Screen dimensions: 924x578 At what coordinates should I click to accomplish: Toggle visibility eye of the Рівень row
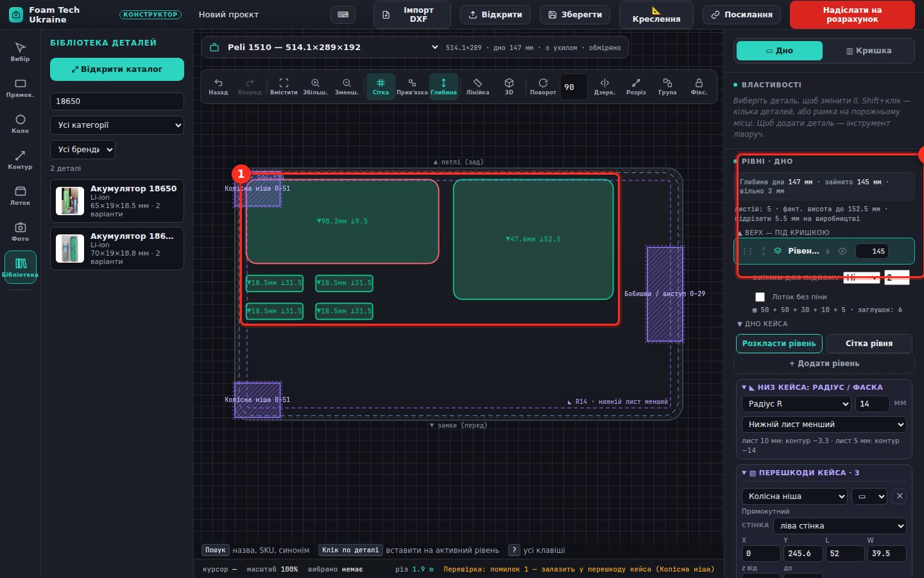[843, 251]
